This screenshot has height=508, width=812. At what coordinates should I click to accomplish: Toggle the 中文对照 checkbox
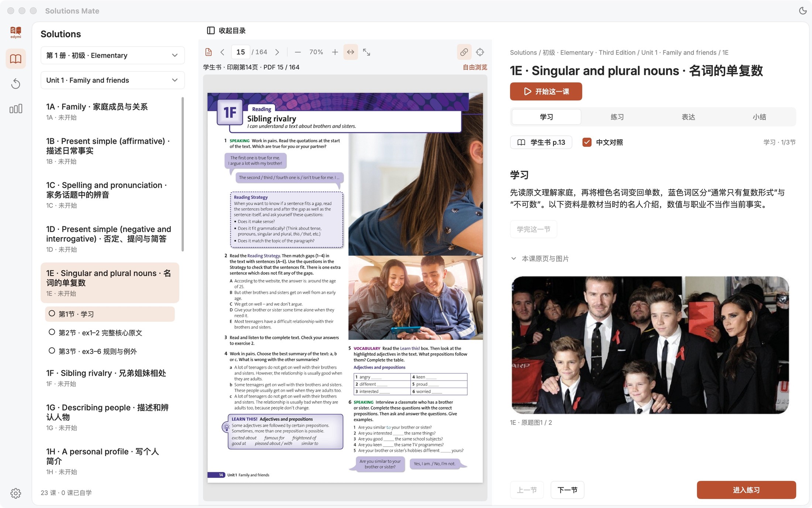click(x=587, y=142)
